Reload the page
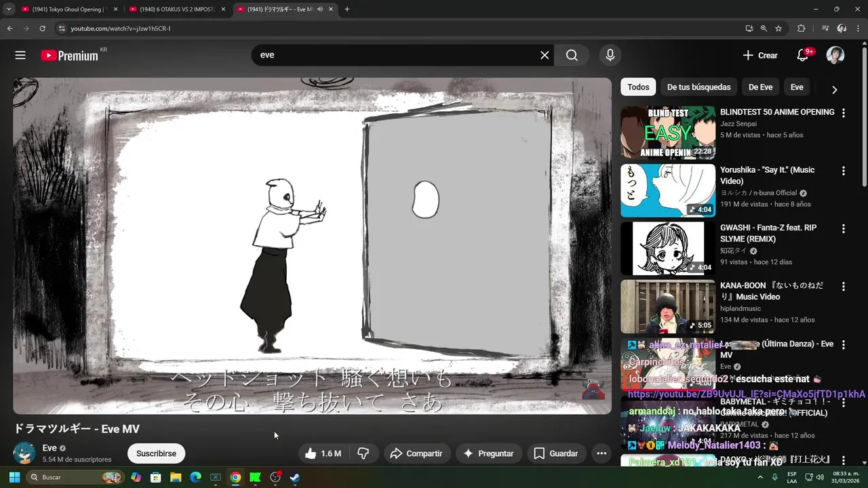The width and height of the screenshot is (868, 488). (42, 28)
